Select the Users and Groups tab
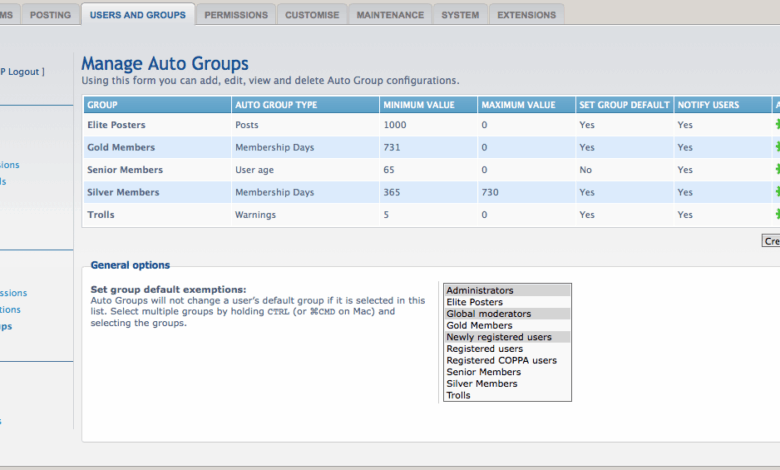Viewport: 780px width, 470px height. [x=137, y=15]
